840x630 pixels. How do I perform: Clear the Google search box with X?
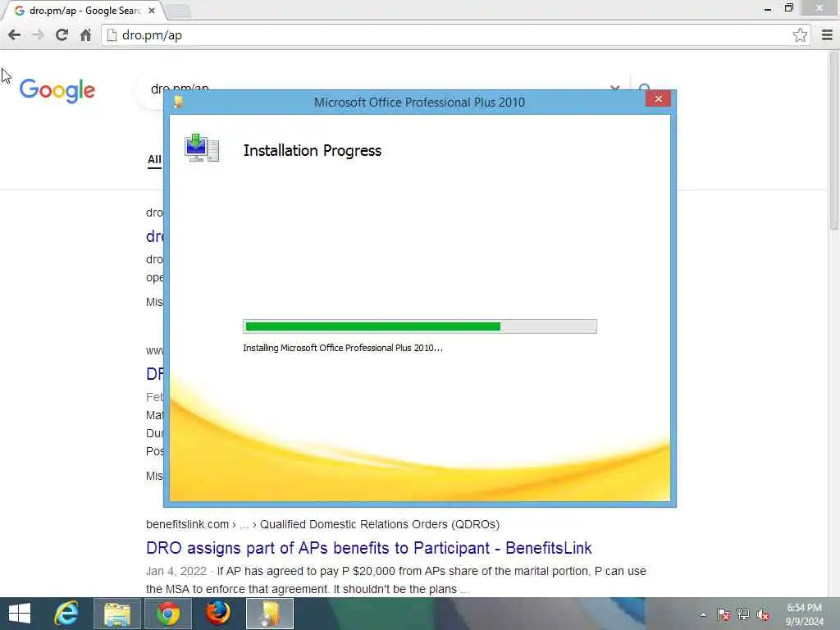[x=614, y=89]
